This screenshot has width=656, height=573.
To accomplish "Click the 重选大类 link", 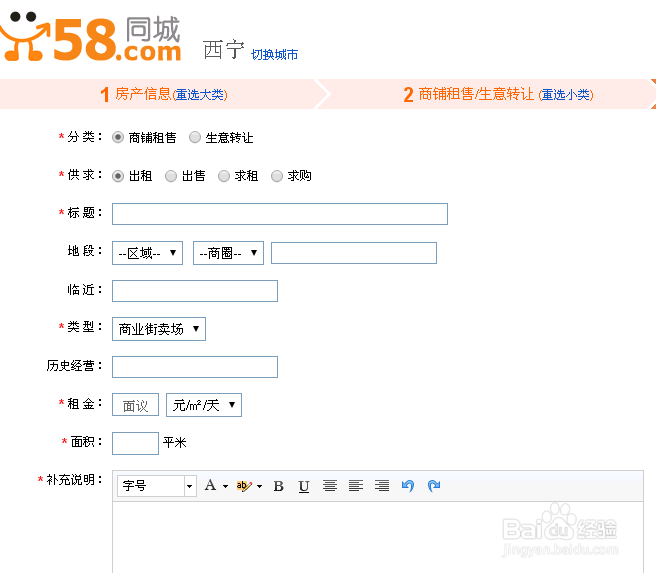I will (x=200, y=95).
